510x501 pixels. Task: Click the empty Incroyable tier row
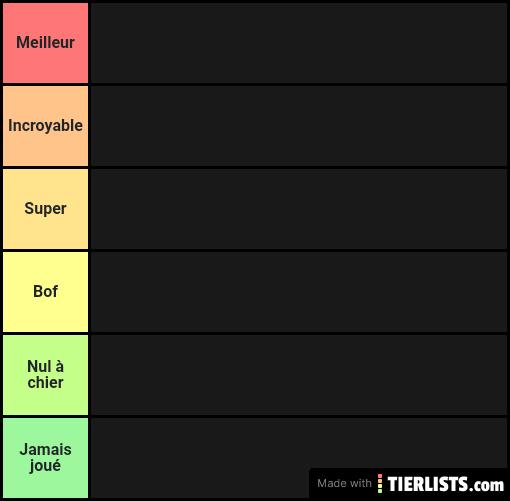point(299,126)
